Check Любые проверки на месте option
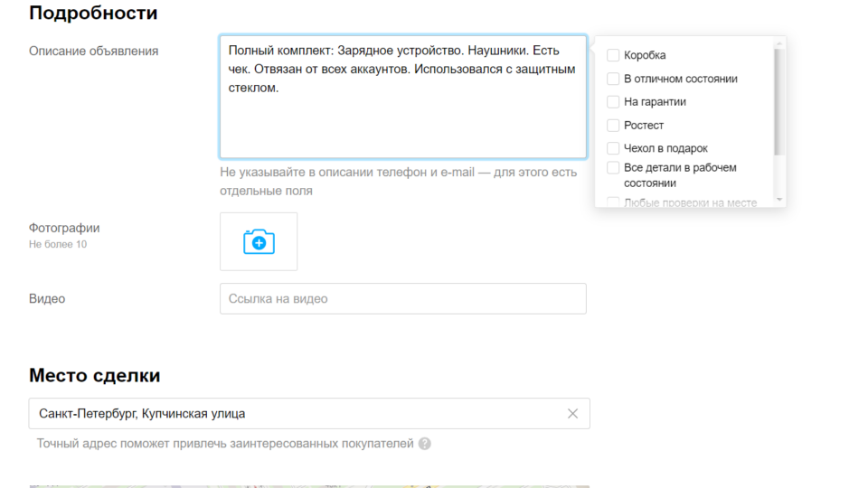 pyautogui.click(x=613, y=202)
